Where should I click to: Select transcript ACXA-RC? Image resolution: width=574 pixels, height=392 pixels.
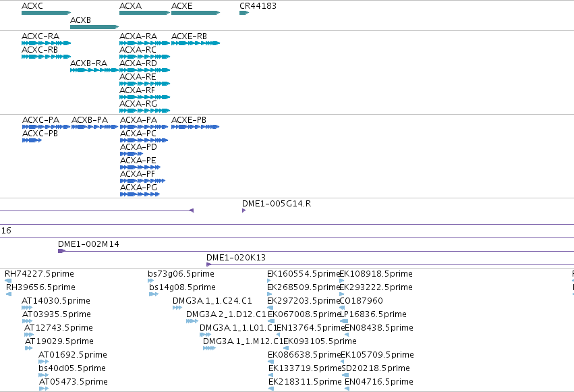pyautogui.click(x=144, y=57)
